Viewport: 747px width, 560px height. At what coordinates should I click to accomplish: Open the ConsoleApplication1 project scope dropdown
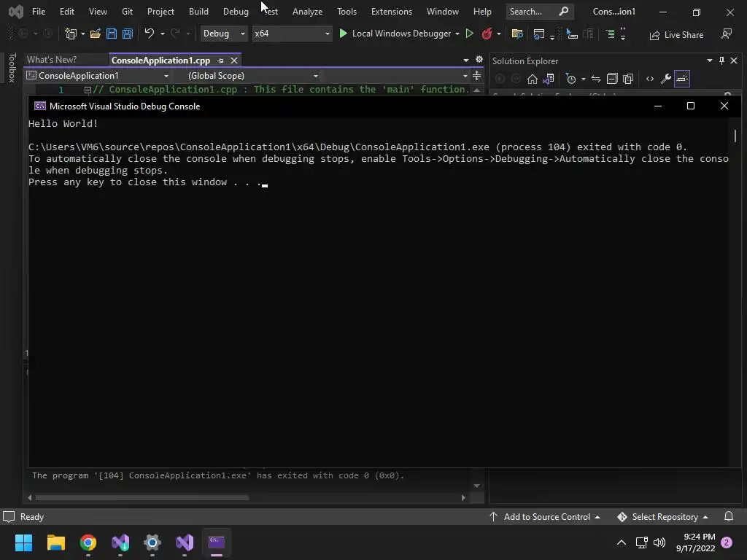click(98, 75)
